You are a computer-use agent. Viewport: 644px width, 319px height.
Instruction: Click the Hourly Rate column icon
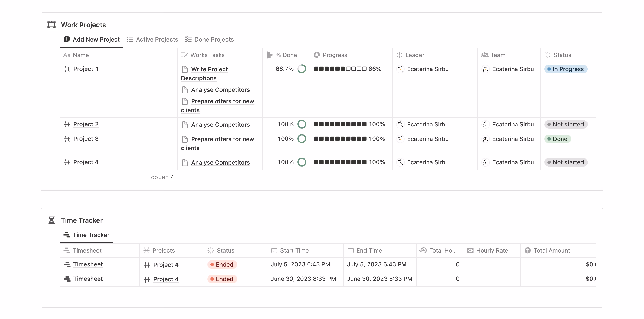click(x=470, y=250)
